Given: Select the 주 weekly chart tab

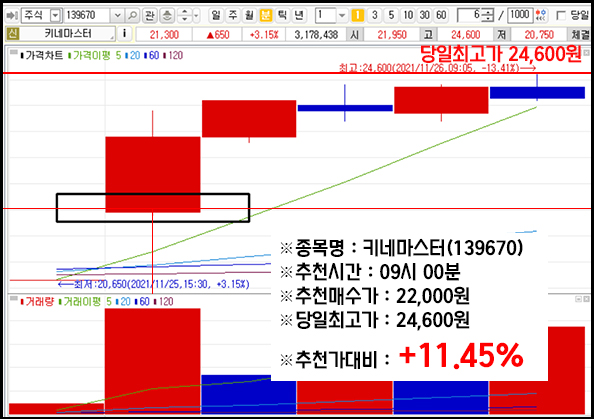Looking at the screenshot, I should point(233,15).
